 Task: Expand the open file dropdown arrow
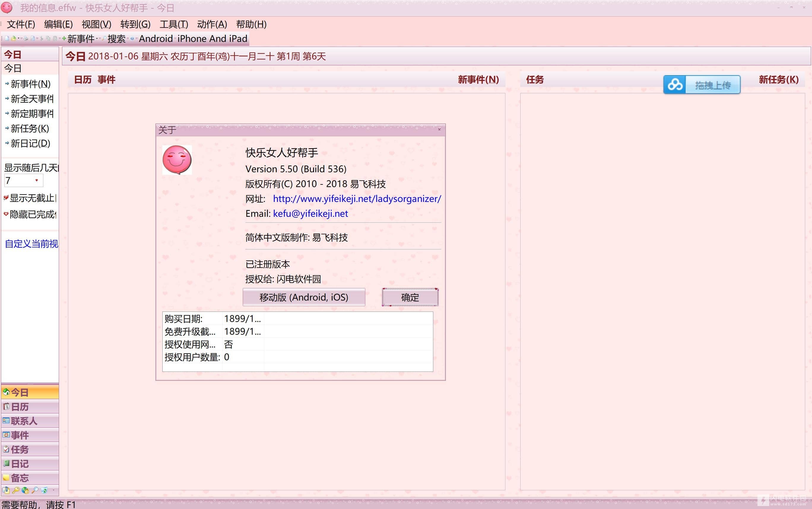pyautogui.click(x=18, y=38)
